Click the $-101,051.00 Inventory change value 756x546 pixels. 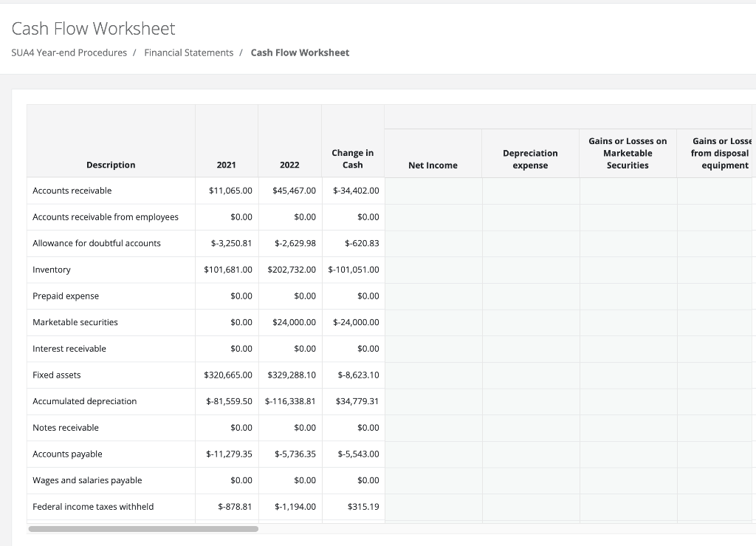click(354, 270)
